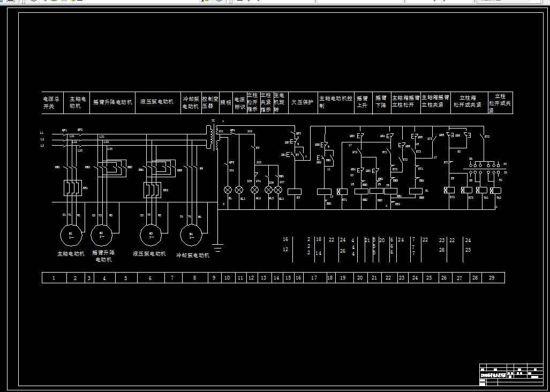Select zone number 1 in the bottom index row
Image resolution: width=550 pixels, height=392 pixels.
coord(54,278)
